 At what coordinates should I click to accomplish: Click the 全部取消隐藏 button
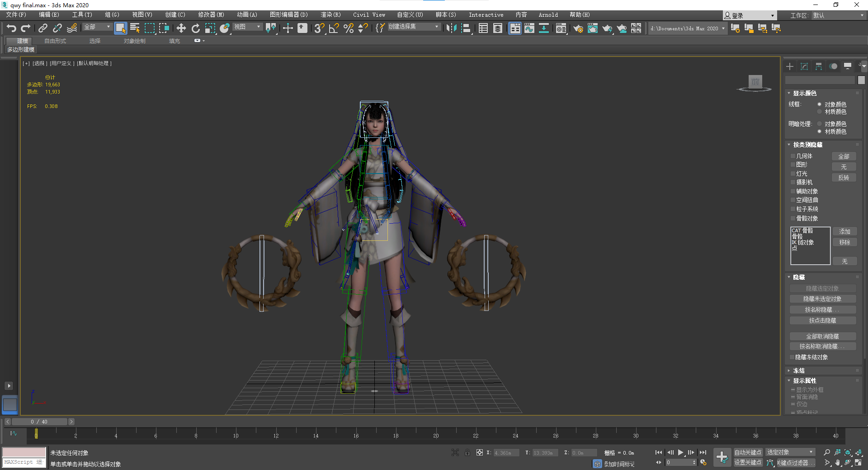pyautogui.click(x=822, y=336)
